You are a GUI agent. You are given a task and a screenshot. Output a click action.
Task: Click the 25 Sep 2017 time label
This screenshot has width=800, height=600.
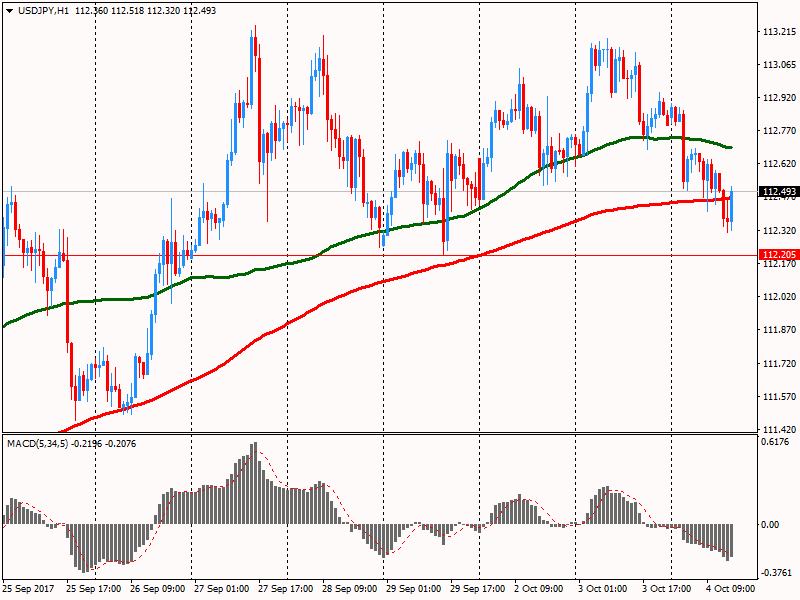(x=28, y=589)
